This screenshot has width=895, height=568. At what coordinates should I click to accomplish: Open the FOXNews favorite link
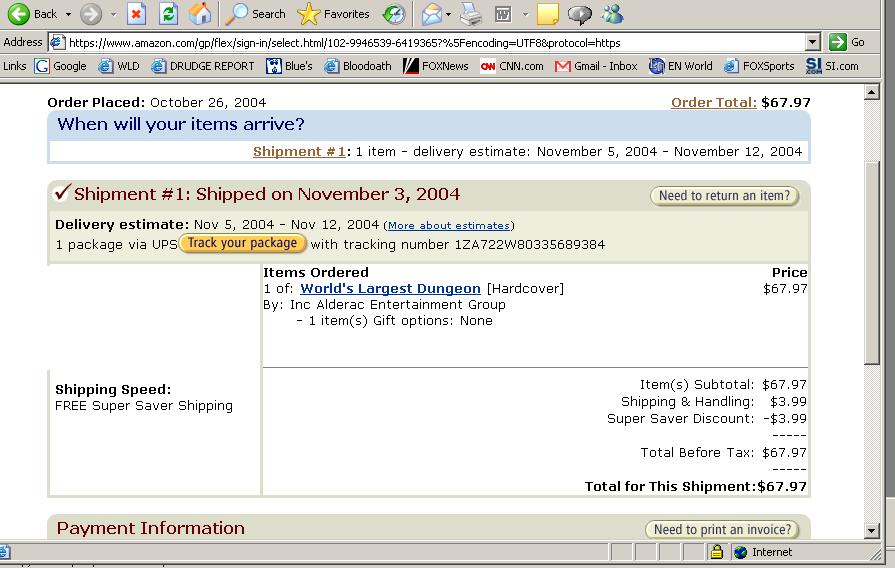click(x=436, y=66)
